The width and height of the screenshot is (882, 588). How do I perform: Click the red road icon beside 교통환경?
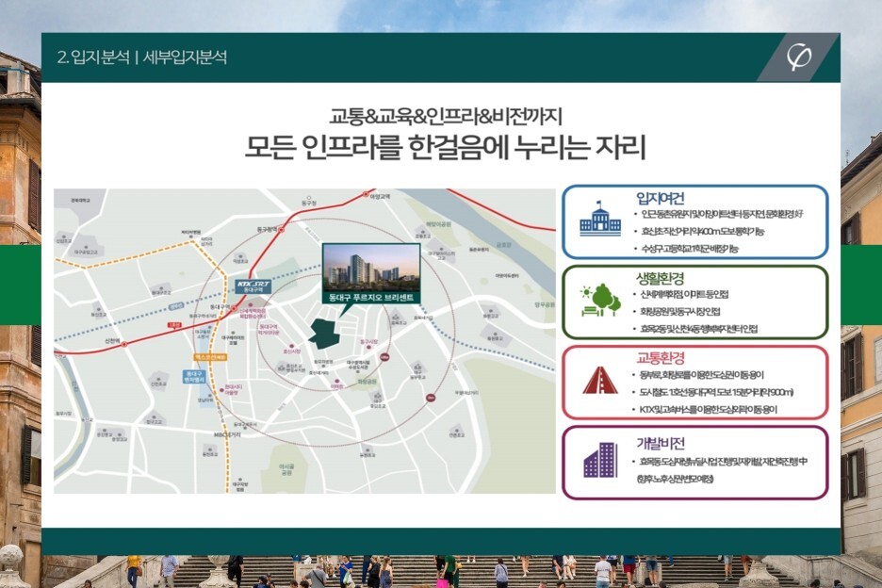click(x=600, y=381)
